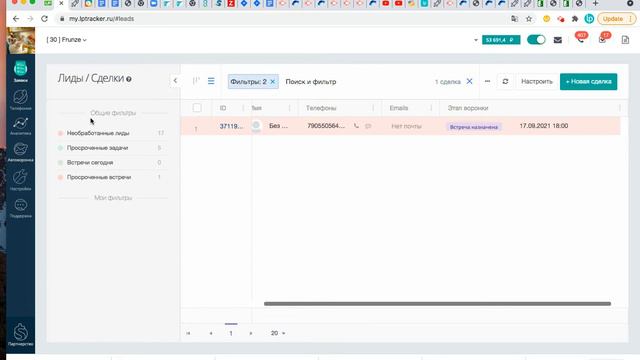The height and width of the screenshot is (360, 640).
Task: Open the mail envelope icon in header
Action: [558, 40]
